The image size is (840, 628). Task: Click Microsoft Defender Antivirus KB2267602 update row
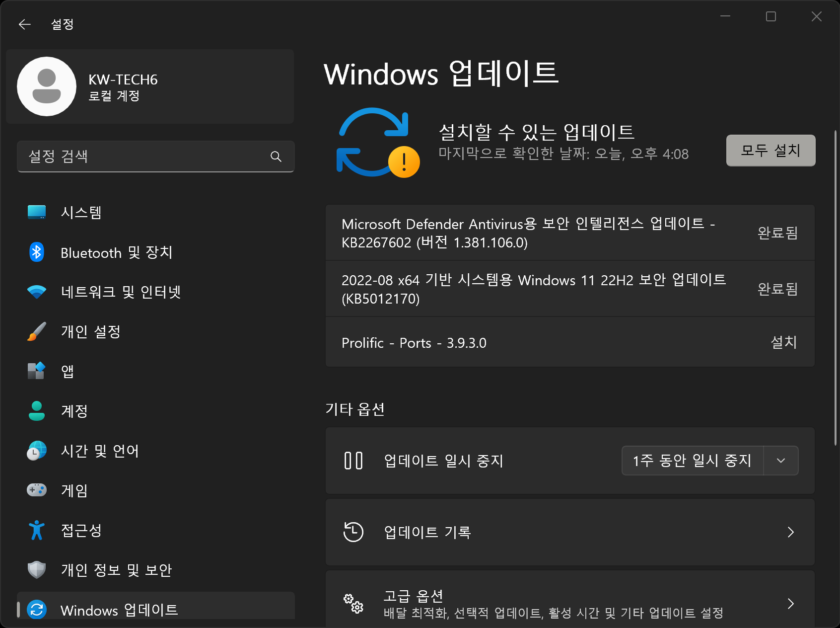tap(570, 233)
